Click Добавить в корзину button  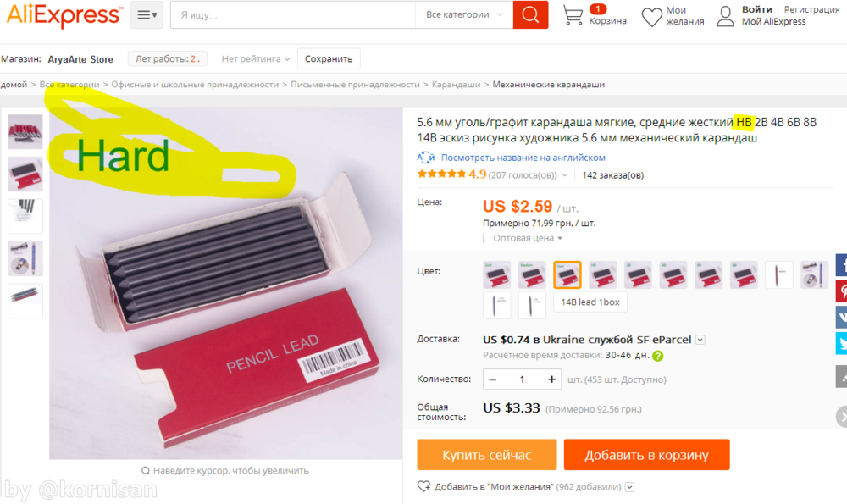tap(646, 455)
